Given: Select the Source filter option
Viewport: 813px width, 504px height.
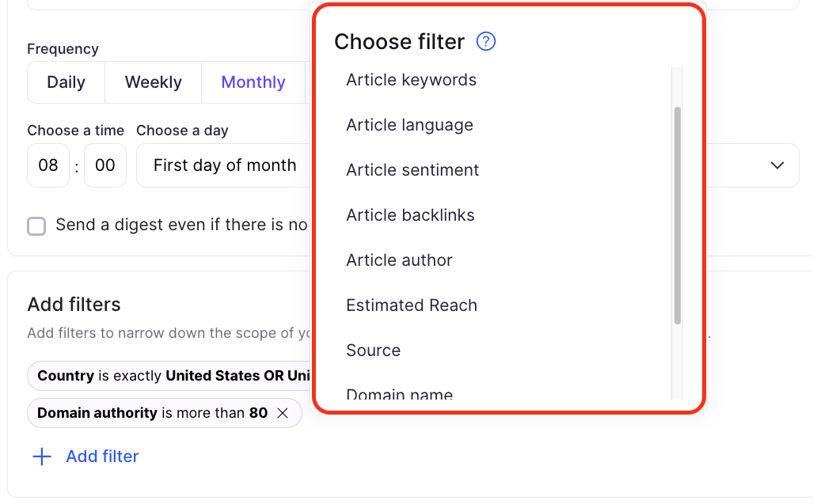Looking at the screenshot, I should tap(374, 351).
